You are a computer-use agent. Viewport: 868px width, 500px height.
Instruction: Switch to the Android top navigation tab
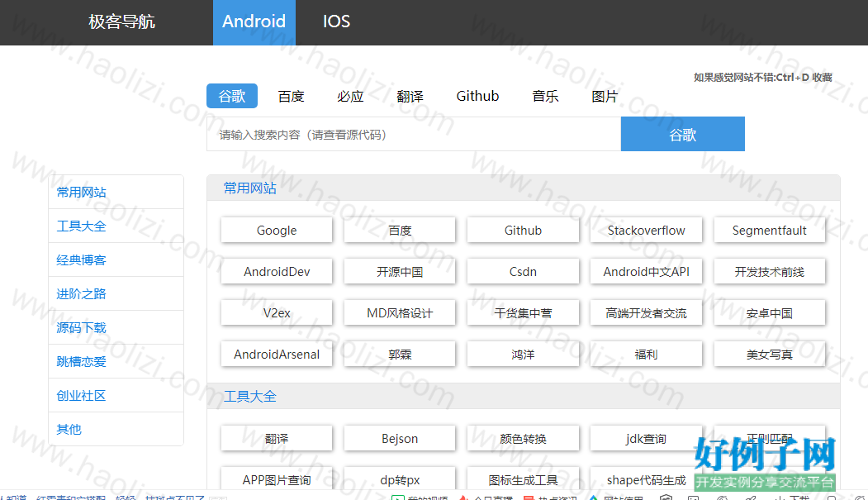coord(254,22)
